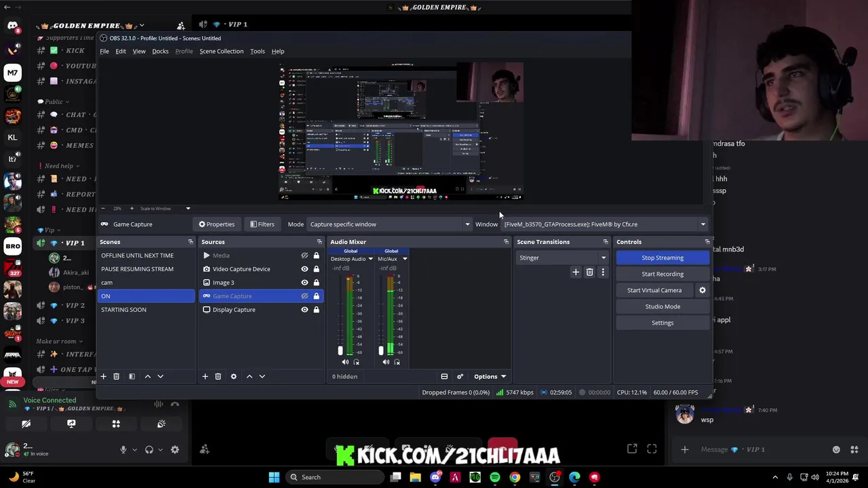
Task: Disconnect from Discord voice call
Action: click(x=175, y=405)
